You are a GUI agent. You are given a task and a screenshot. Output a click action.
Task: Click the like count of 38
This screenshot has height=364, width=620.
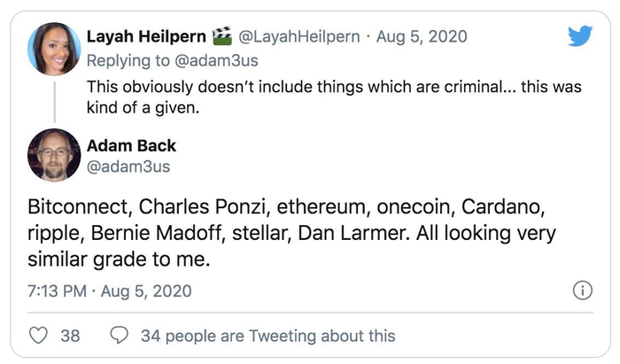(69, 336)
